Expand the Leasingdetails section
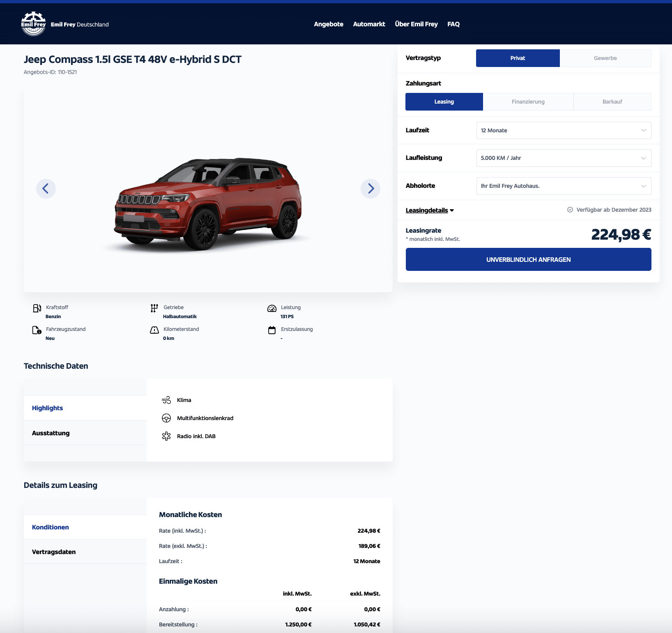The width and height of the screenshot is (672, 633). (x=430, y=210)
